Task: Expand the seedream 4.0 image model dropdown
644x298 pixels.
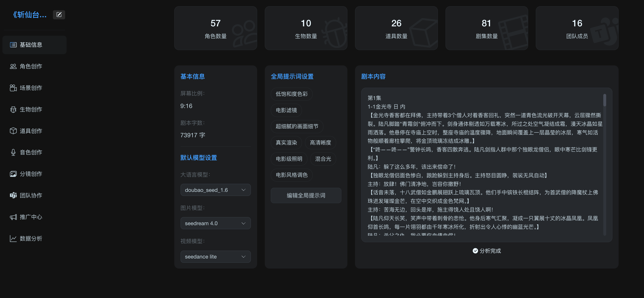Action: [x=215, y=223]
